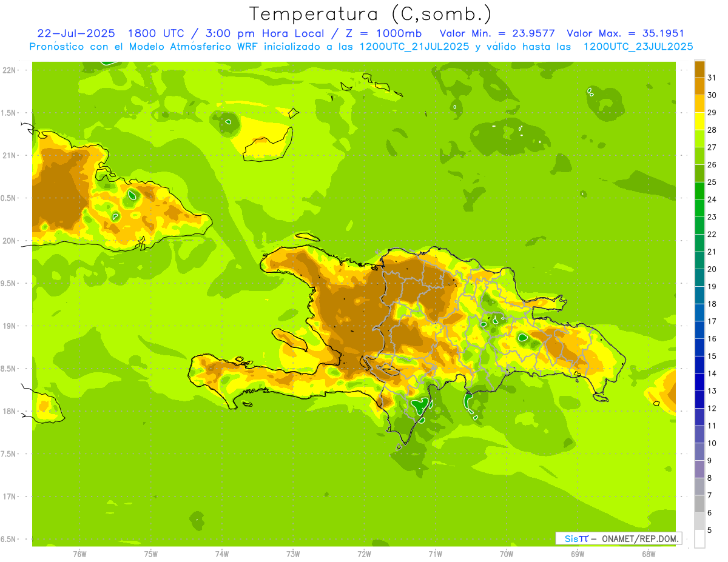Click longitude axis label '68W'
Screen dimensions: 728x562
click(649, 554)
